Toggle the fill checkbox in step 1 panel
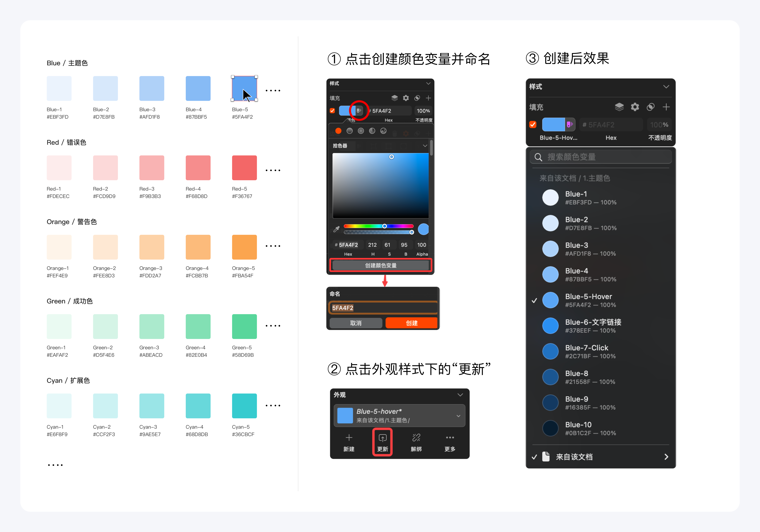 332,111
